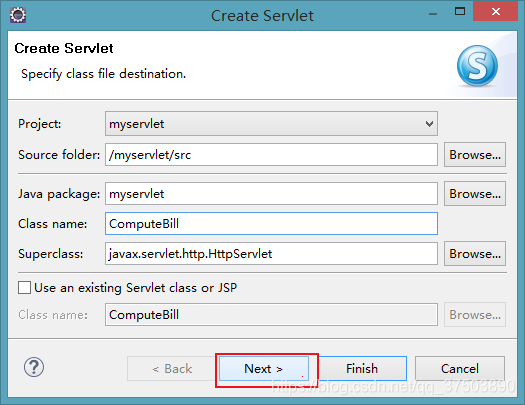
Task: Click the Finish button
Action: (x=362, y=369)
